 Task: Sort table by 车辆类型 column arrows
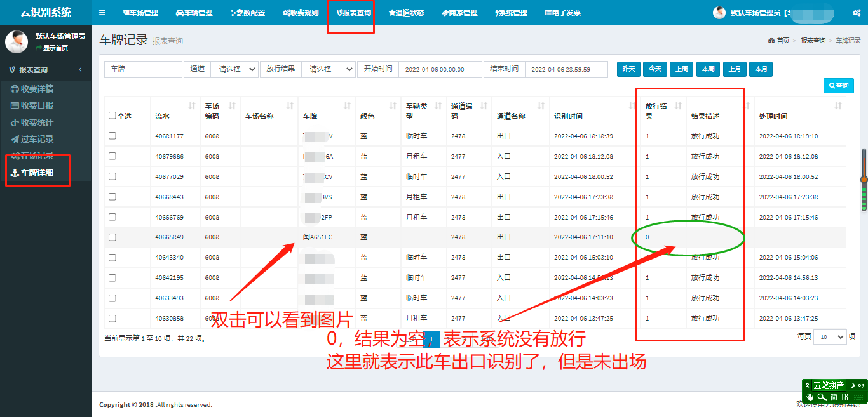point(438,105)
